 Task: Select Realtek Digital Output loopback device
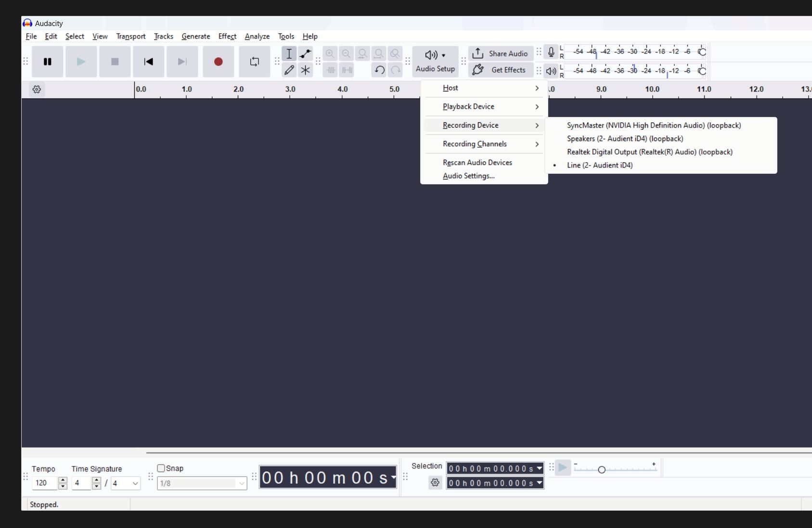point(661,152)
